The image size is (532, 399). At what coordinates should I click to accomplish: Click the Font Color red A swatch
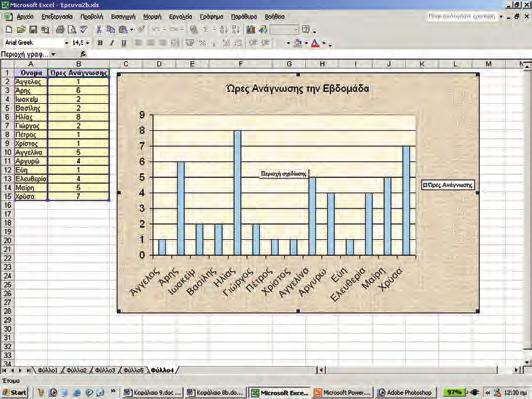pyautogui.click(x=315, y=43)
